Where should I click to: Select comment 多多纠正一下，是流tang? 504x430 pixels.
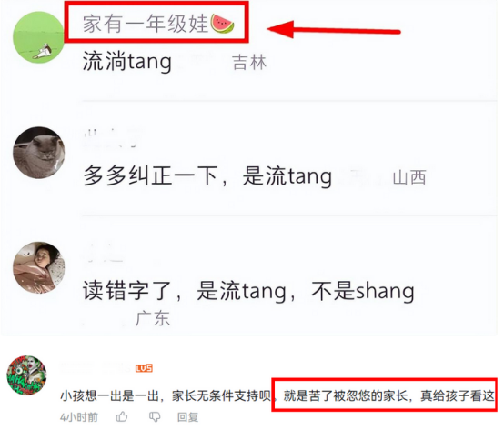coord(207,176)
